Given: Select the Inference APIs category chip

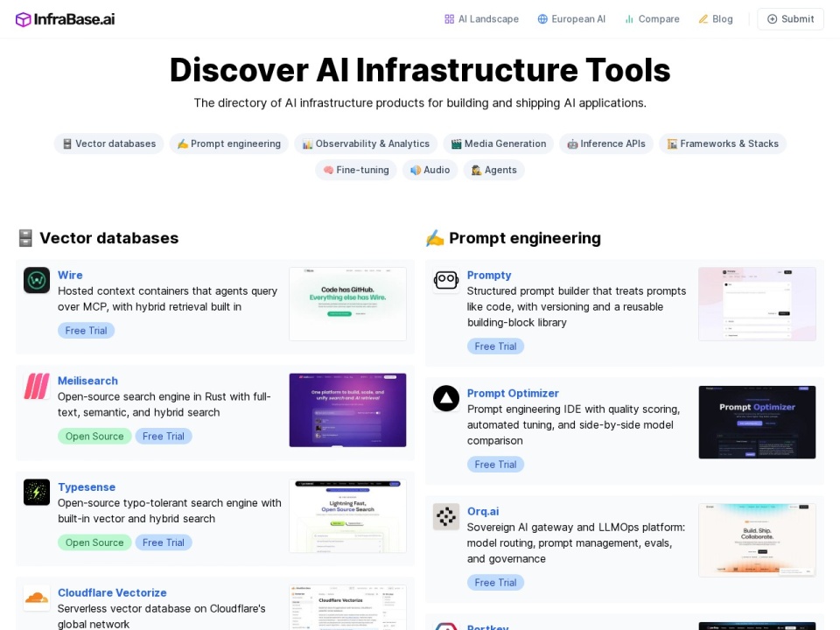Looking at the screenshot, I should (606, 143).
